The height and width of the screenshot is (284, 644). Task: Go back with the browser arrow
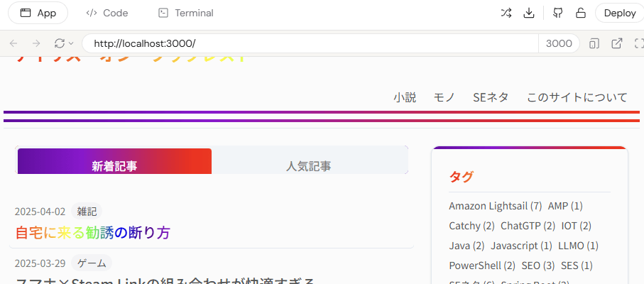[x=13, y=43]
